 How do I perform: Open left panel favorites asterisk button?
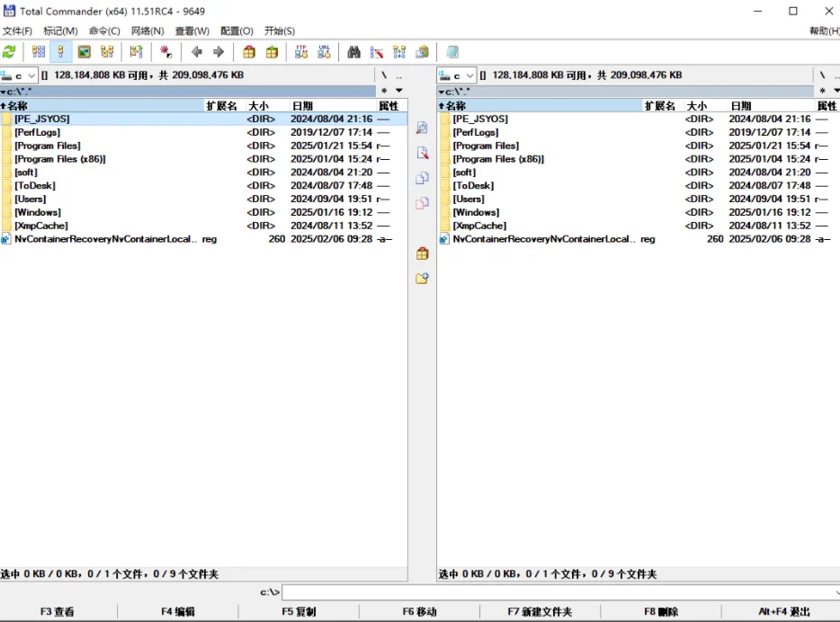coord(384,91)
